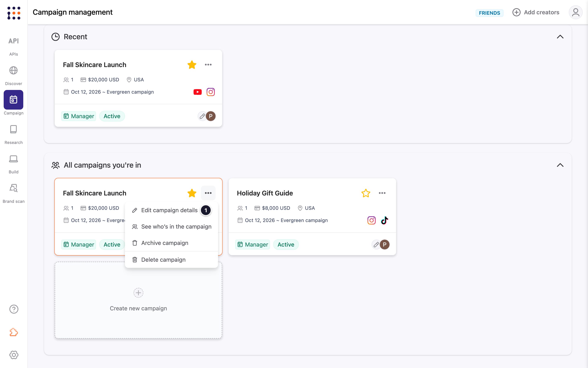
Task: Collapse All campaigns you're in section
Action: (560, 165)
